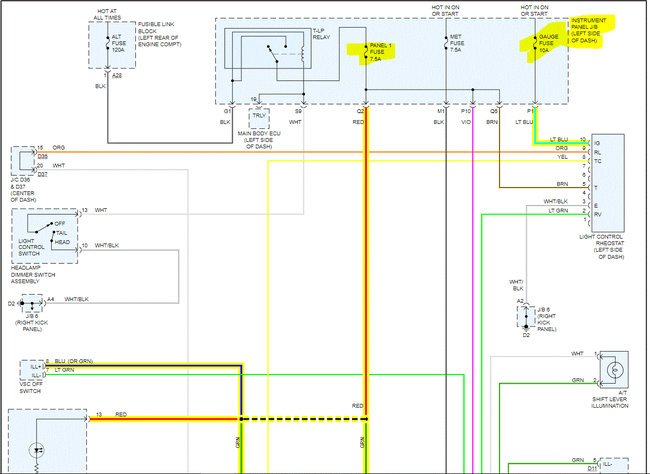Click connector label S9
Image resolution: width=650 pixels, height=474 pixels.
tap(298, 112)
